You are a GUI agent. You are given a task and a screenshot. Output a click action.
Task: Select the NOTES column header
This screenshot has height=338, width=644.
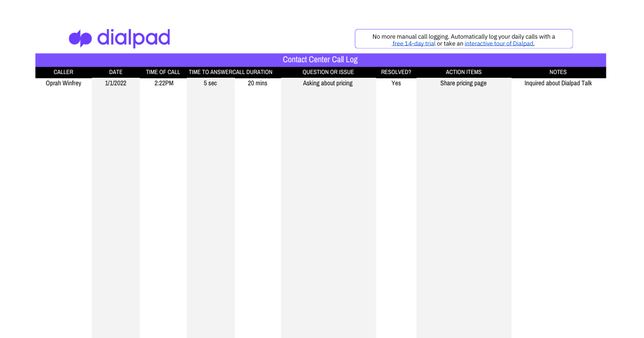pos(558,72)
